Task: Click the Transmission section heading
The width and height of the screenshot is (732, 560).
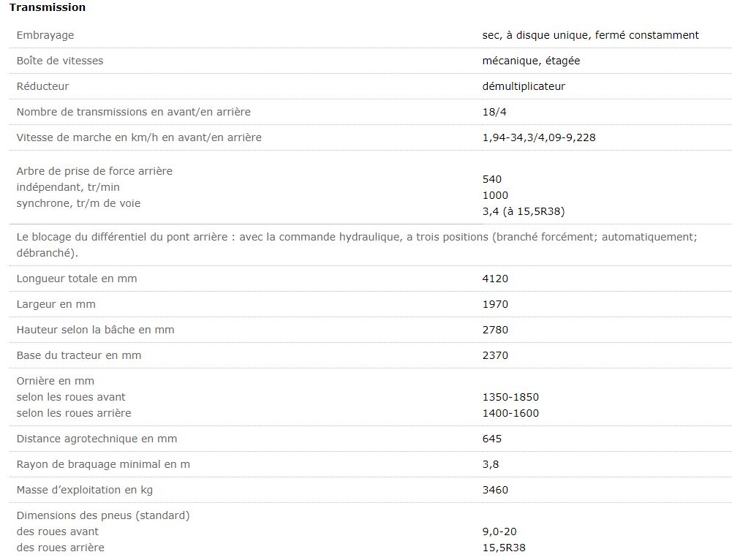Action: tap(48, 7)
